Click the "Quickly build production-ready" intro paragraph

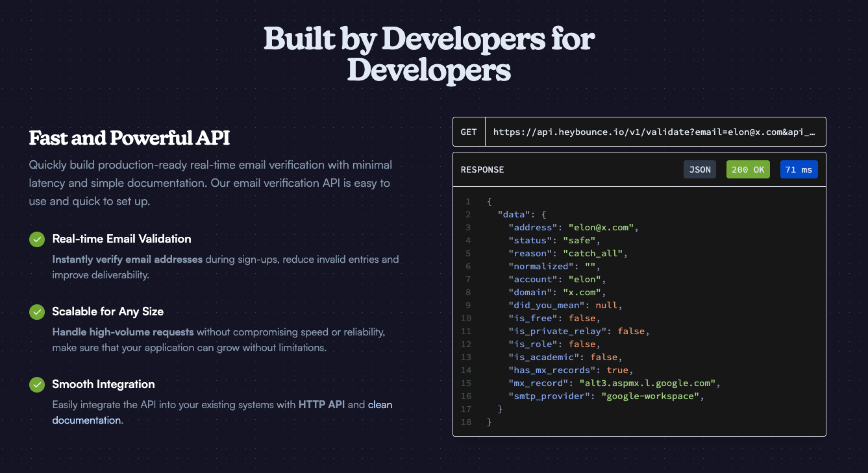(210, 183)
